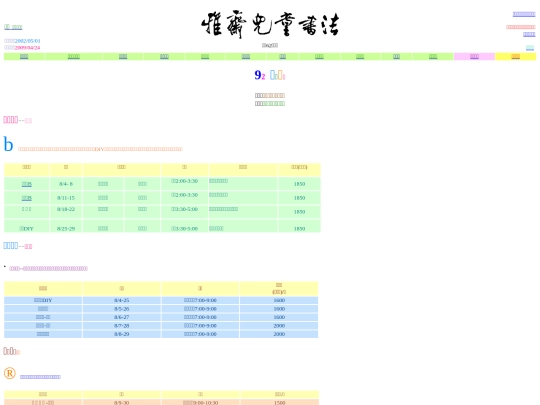The image size is (540, 405).
Task: Click the green underlined link above the 2002/05/01 date
Action: 13,27
